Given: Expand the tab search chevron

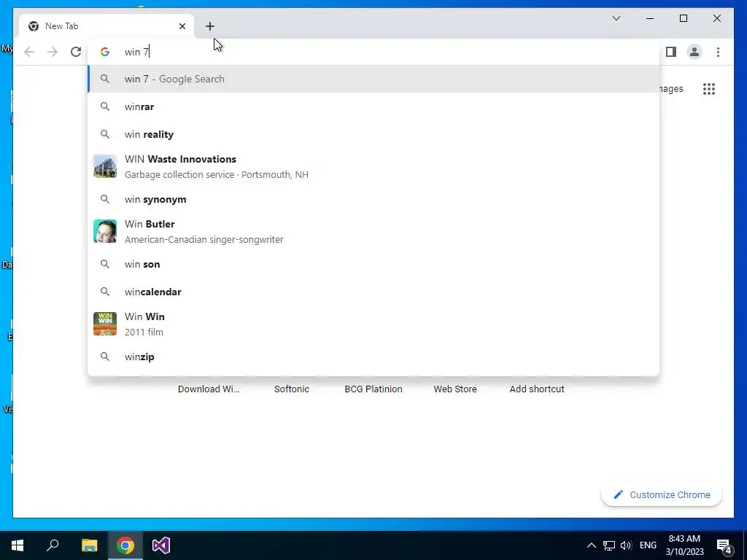Looking at the screenshot, I should click(616, 18).
